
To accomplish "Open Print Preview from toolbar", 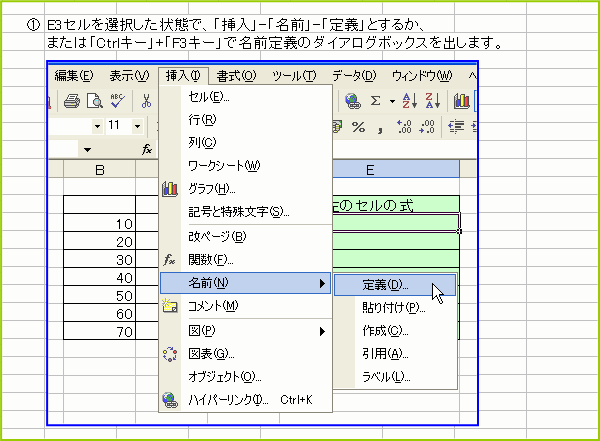I will click(95, 101).
